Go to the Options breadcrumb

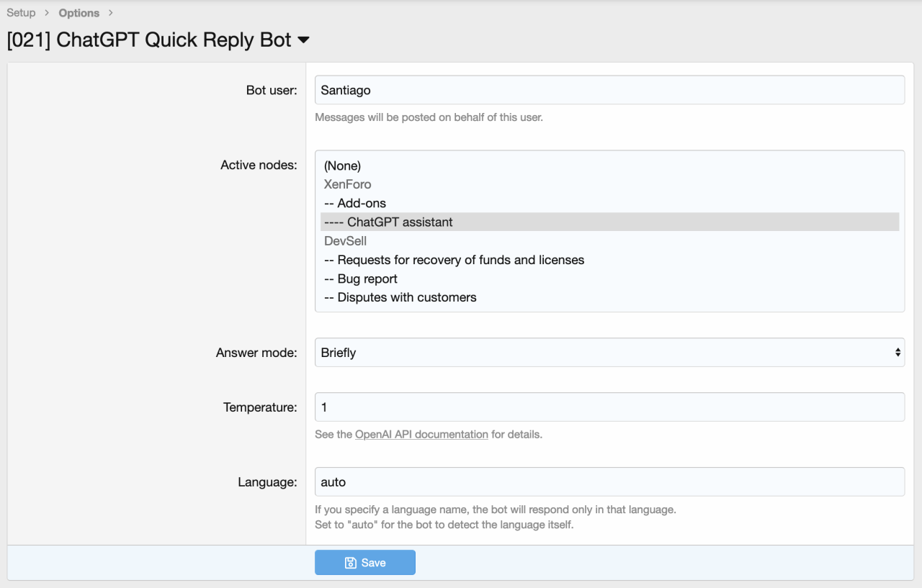[x=79, y=12]
